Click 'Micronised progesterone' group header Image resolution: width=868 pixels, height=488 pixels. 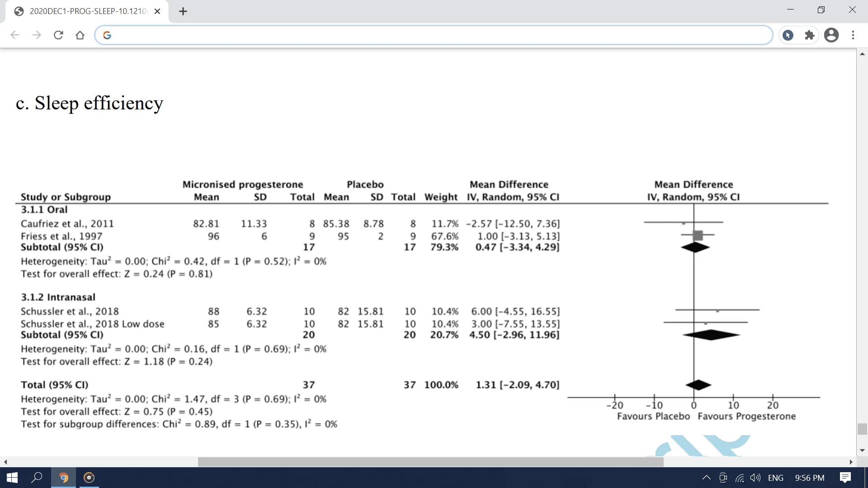point(243,184)
